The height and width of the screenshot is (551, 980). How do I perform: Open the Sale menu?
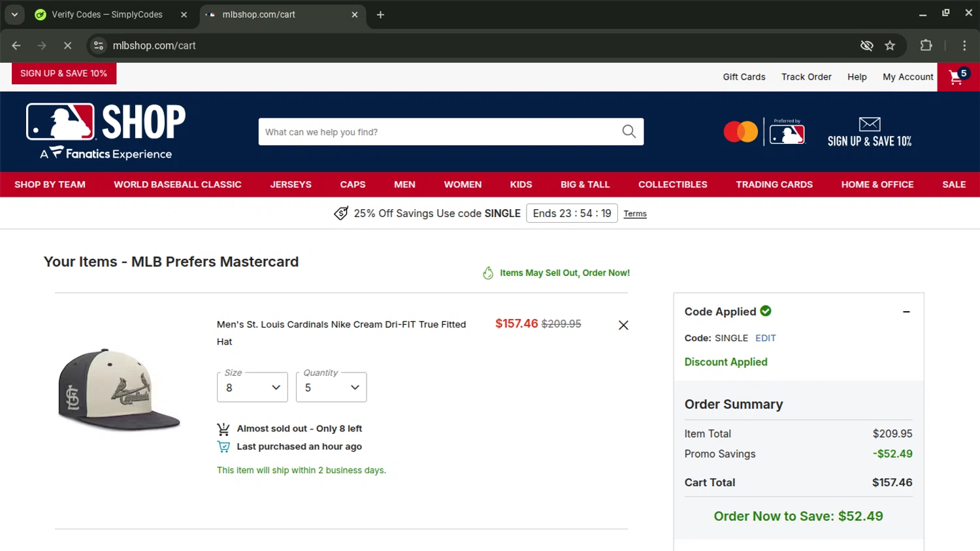(954, 184)
